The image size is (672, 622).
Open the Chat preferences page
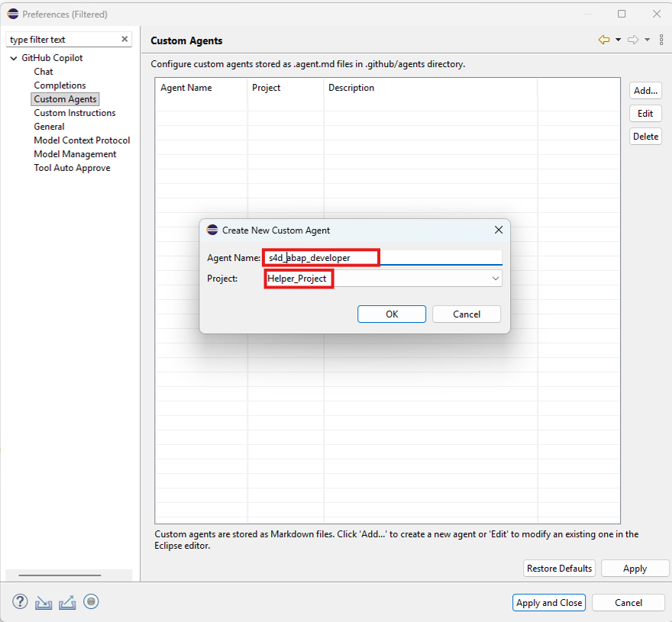pyautogui.click(x=44, y=72)
